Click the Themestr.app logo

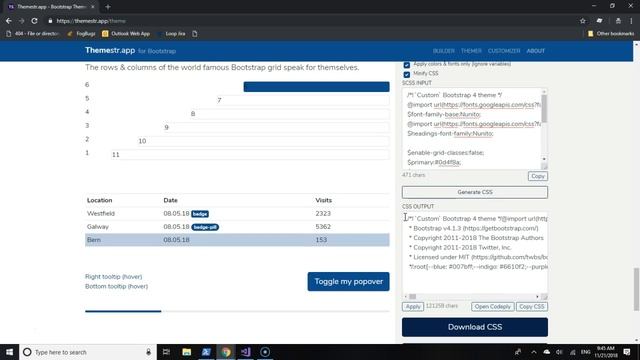[x=110, y=50]
